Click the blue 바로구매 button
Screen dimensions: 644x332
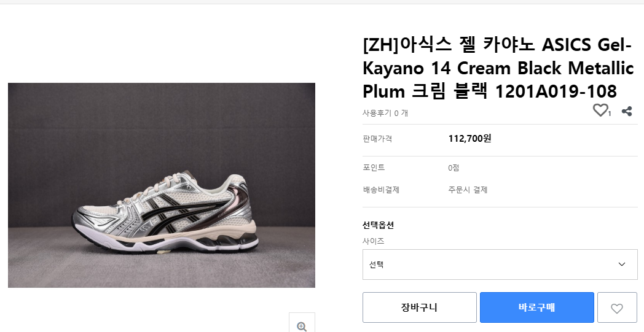pyautogui.click(x=536, y=307)
